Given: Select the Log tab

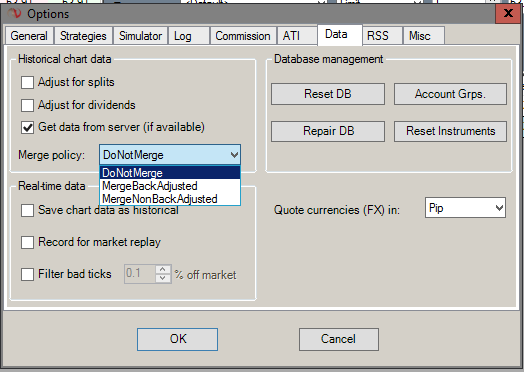Looking at the screenshot, I should coord(188,36).
